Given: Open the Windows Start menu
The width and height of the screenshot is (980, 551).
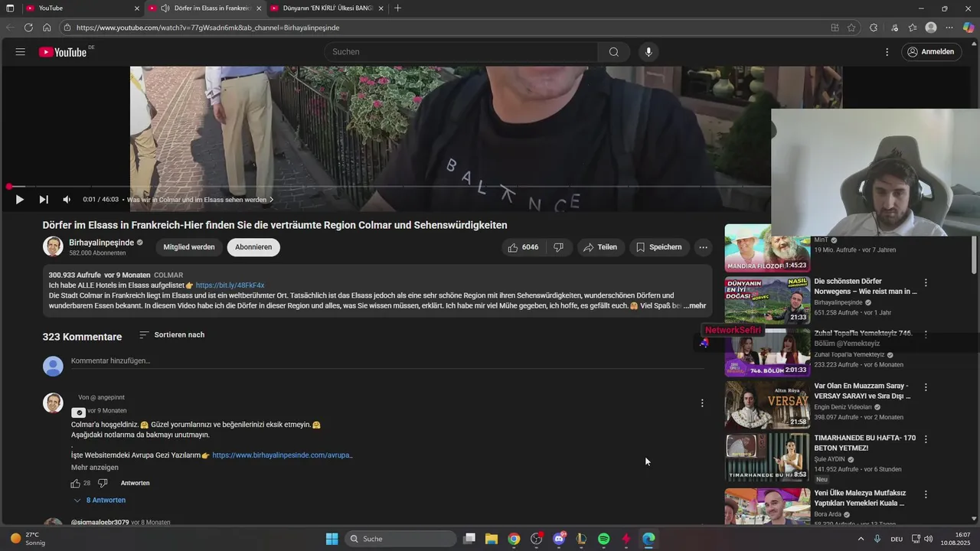Looking at the screenshot, I should pyautogui.click(x=332, y=539).
